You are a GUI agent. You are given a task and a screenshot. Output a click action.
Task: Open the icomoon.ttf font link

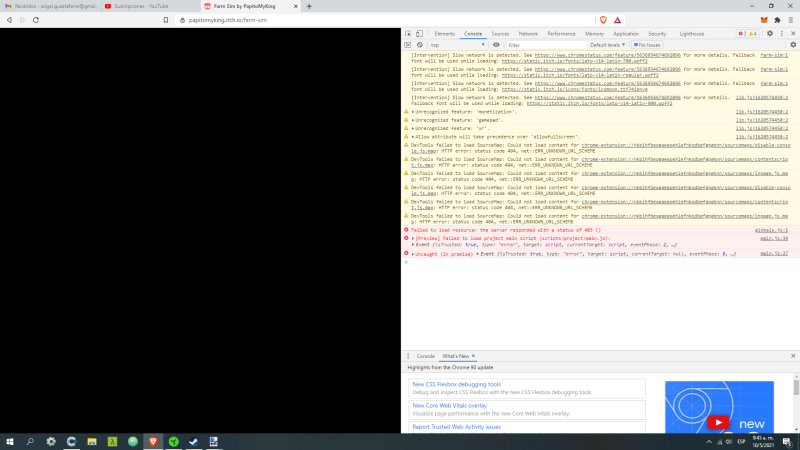[x=574, y=89]
